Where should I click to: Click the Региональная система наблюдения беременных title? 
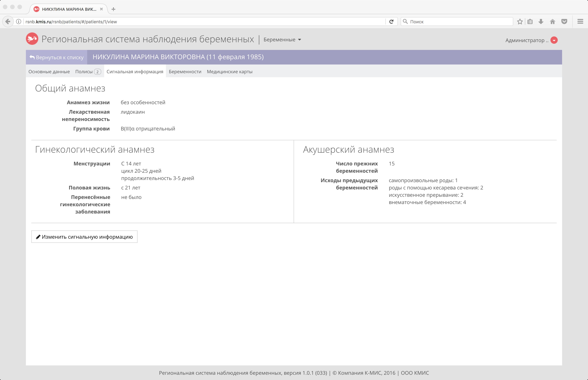pos(148,39)
